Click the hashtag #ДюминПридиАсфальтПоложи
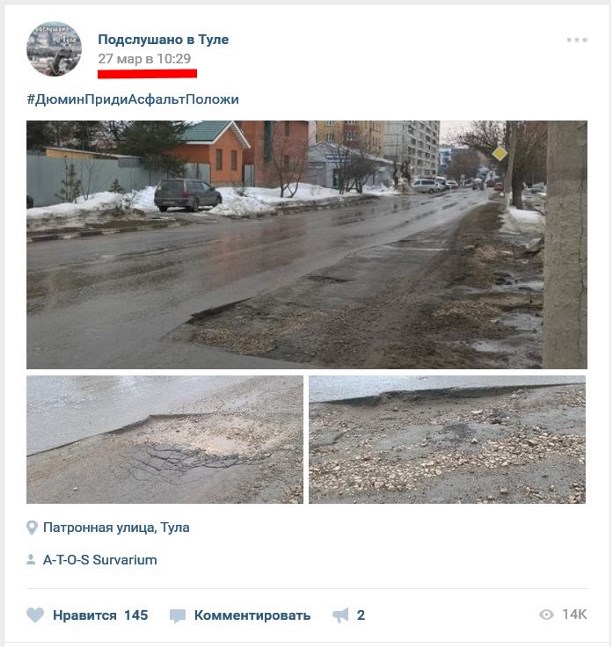The image size is (612, 647). [x=133, y=99]
